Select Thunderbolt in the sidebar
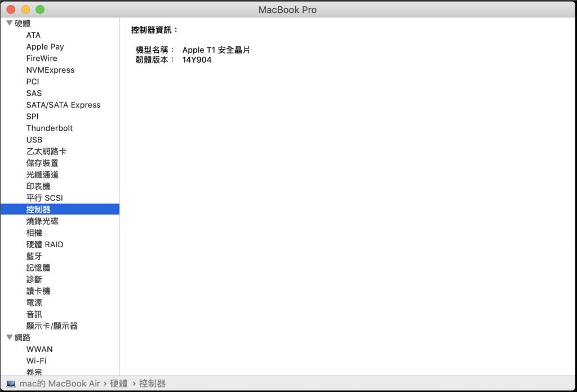This screenshot has width=577, height=392. pyautogui.click(x=49, y=128)
